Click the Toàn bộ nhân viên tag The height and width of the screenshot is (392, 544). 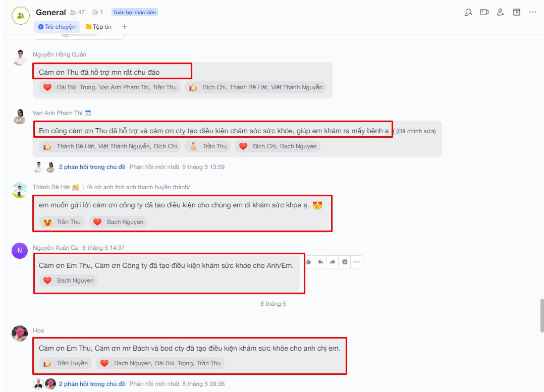click(x=135, y=13)
